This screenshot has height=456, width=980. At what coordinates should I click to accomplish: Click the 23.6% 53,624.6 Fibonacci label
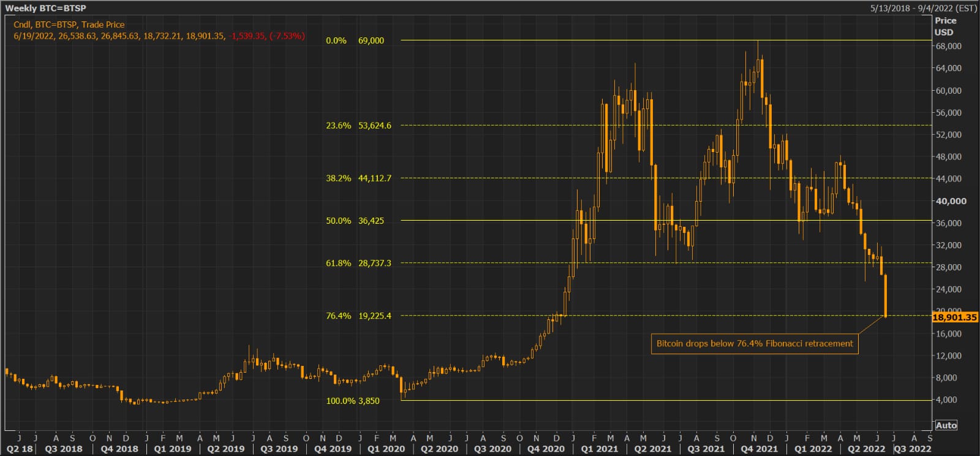tap(358, 126)
